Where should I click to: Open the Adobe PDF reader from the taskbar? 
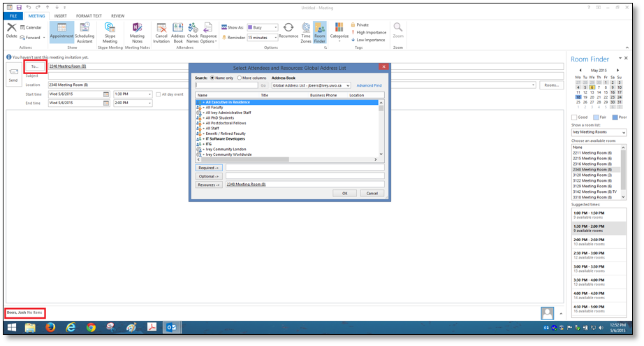tap(152, 327)
